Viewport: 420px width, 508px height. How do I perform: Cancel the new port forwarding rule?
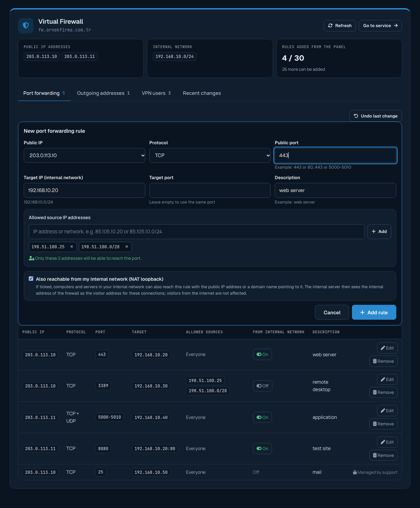tap(332, 312)
